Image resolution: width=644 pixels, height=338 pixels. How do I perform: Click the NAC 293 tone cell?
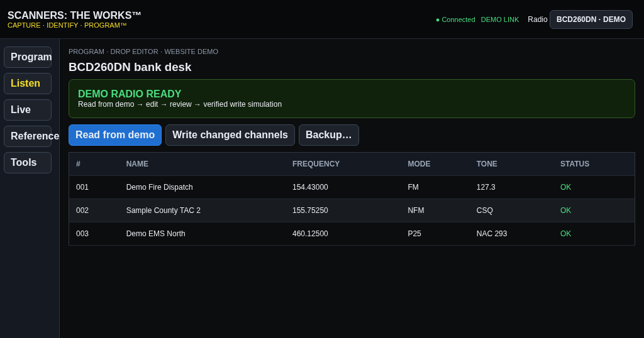tap(492, 234)
